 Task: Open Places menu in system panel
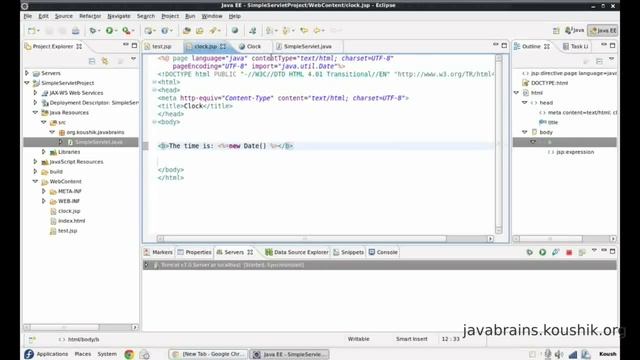[83, 354]
